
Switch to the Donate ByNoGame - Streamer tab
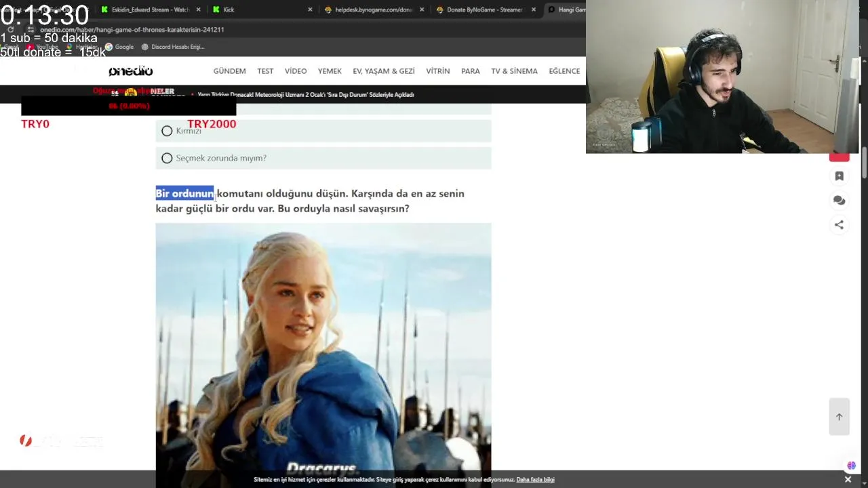486,9
